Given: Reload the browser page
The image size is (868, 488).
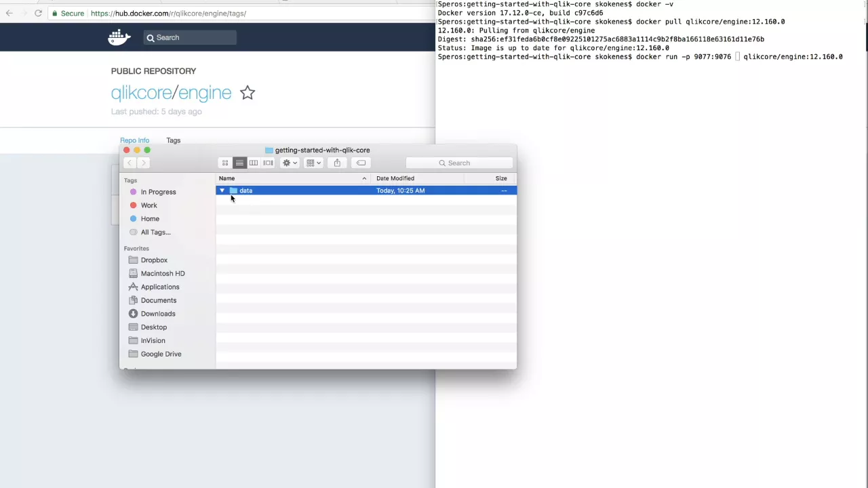Looking at the screenshot, I should pyautogui.click(x=38, y=13).
